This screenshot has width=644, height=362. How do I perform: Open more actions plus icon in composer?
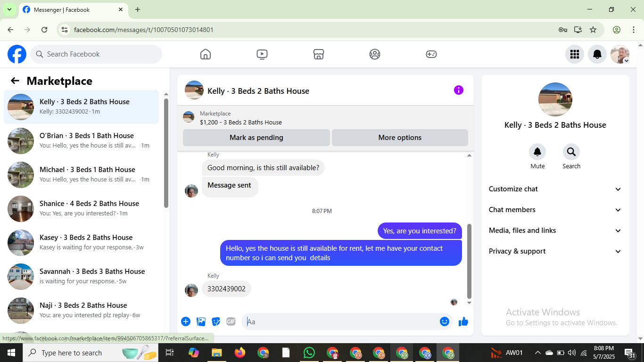[x=186, y=321]
